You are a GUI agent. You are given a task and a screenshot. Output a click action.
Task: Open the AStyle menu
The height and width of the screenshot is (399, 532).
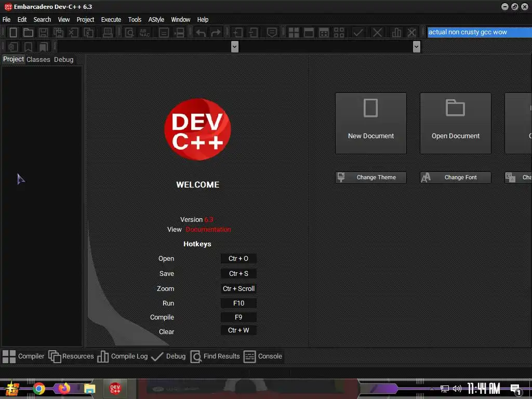coord(156,20)
